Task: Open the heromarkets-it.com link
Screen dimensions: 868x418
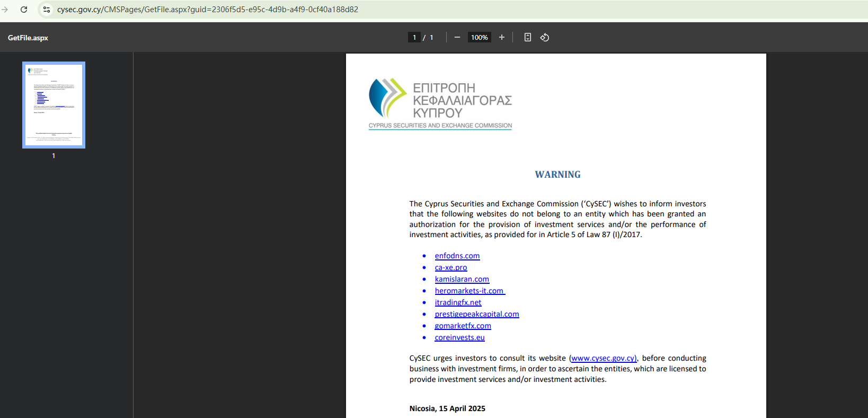Action: point(470,291)
